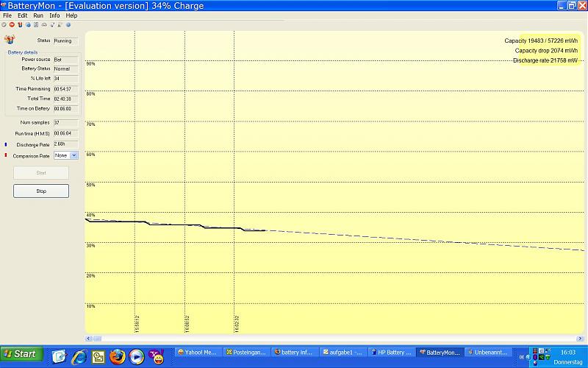Open the Run menu
This screenshot has height=368, width=588.
point(38,15)
